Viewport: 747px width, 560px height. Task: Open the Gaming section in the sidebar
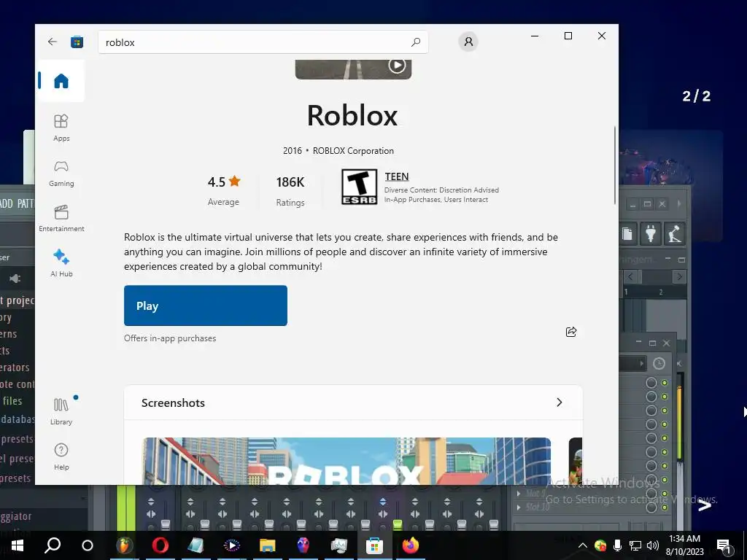pos(61,174)
